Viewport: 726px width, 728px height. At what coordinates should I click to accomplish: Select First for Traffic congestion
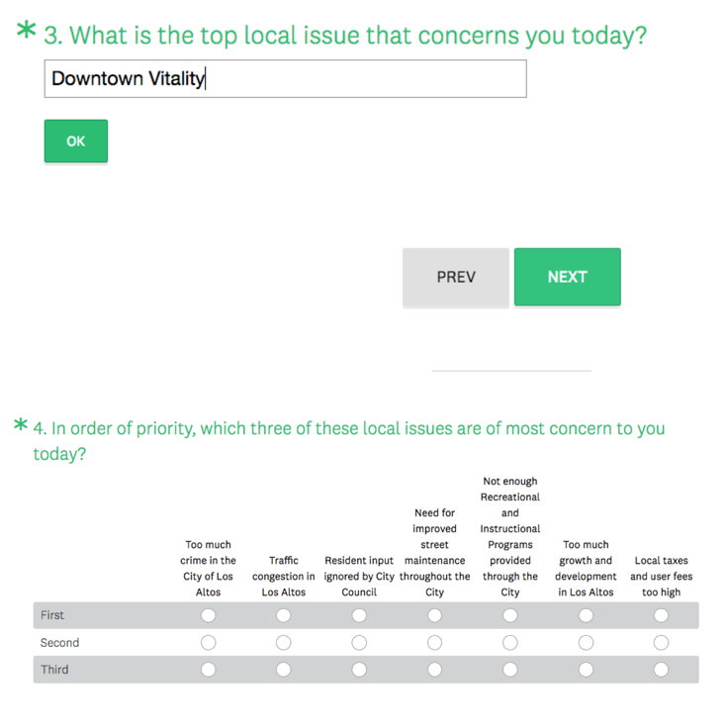(x=284, y=615)
